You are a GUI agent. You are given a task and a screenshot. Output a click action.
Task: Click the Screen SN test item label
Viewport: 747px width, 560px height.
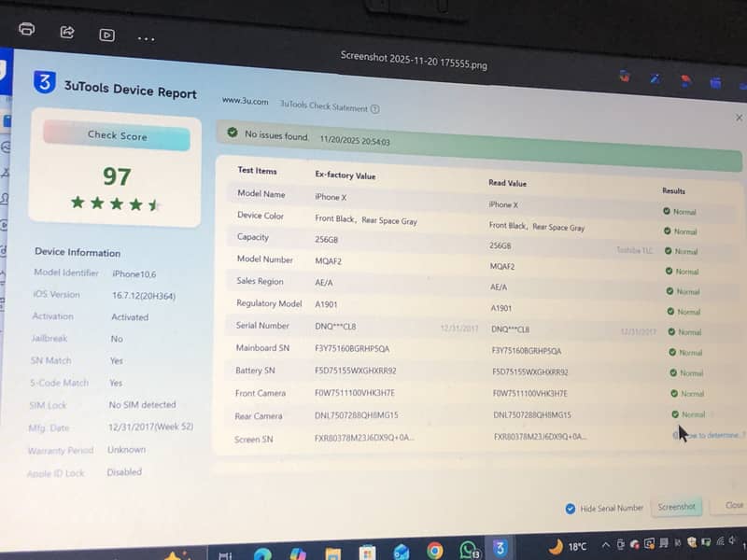point(253,439)
